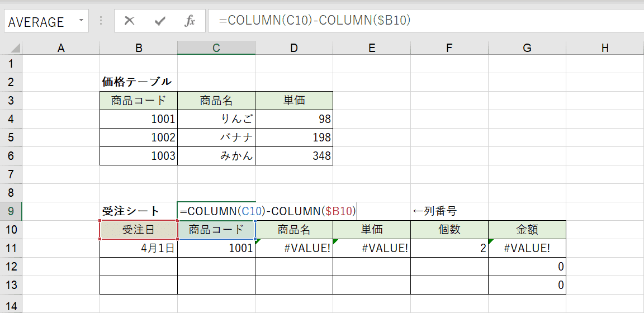Viewport: 644px width, 313px height.
Task: Click the ←列番号 note cell
Action: click(449, 211)
